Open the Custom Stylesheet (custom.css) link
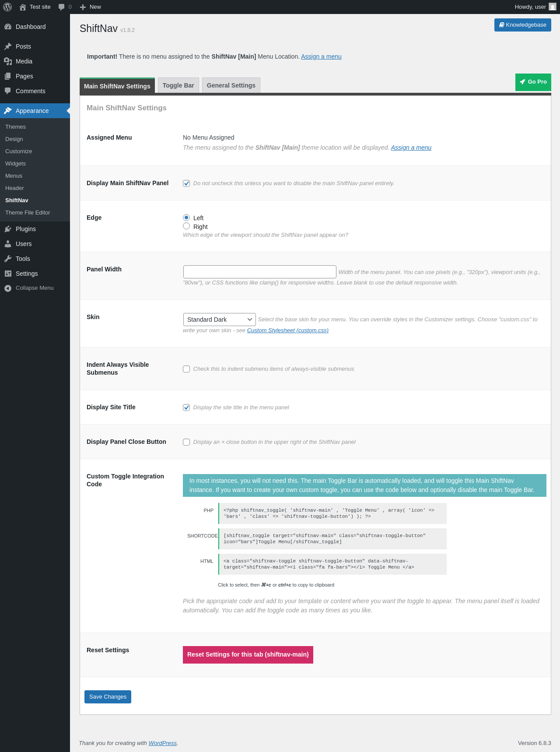560x752 pixels. pyautogui.click(x=288, y=330)
